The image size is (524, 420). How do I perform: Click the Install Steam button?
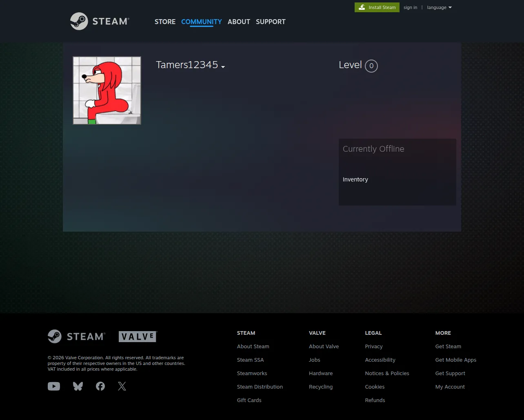[377, 7]
